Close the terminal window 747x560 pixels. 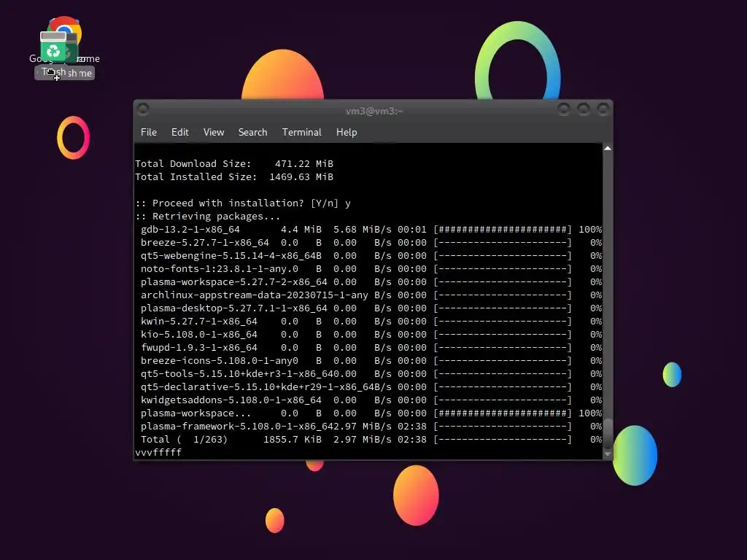click(603, 109)
